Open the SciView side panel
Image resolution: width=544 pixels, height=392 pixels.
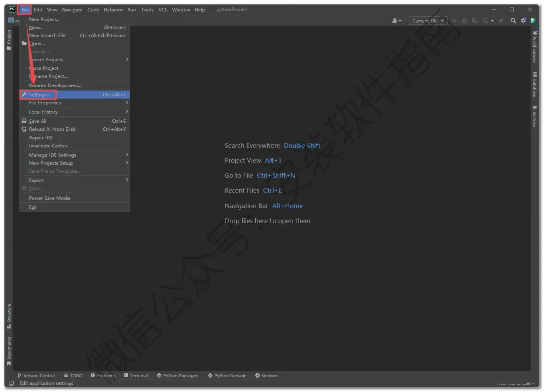coord(535,116)
